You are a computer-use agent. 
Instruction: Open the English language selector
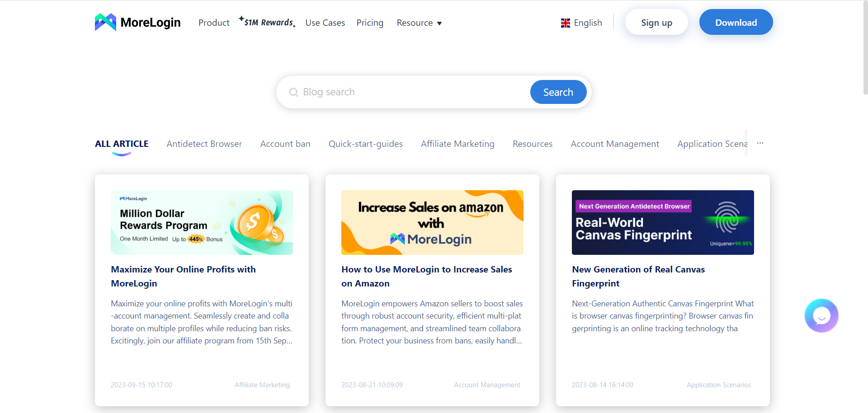coord(588,23)
